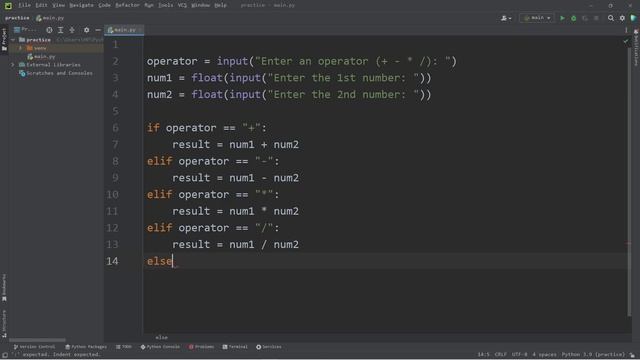The image size is (640, 360).
Task: Expand the External Libraries node arrow
Action: [x=13, y=65]
